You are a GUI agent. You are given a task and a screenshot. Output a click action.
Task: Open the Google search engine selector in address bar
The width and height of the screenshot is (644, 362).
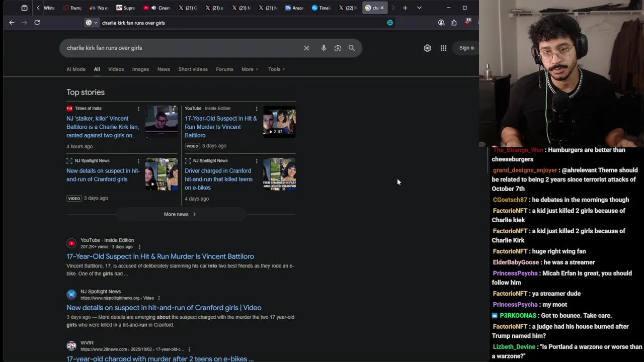click(91, 23)
